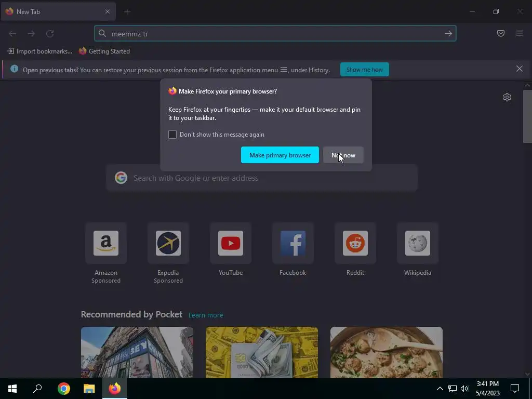532x399 pixels.
Task: Click the taskbar clock showing 3:41 PM
Action: 487,389
